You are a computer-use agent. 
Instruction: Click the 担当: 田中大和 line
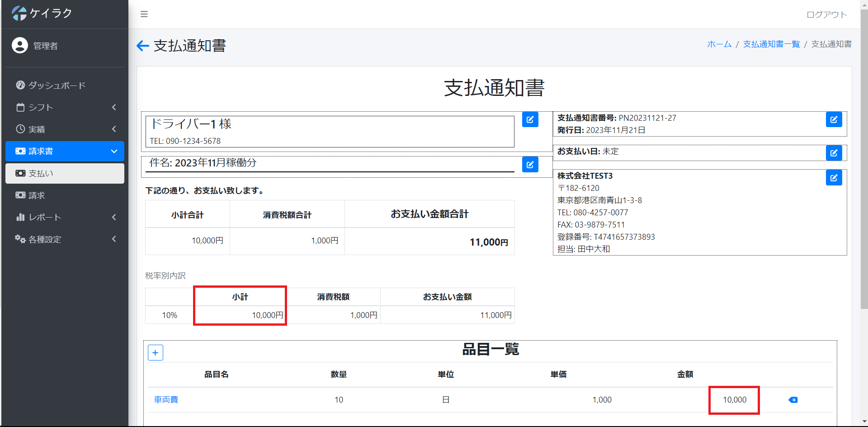(584, 249)
